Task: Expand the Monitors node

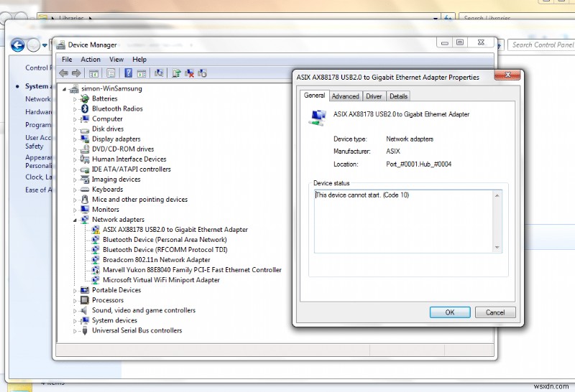Action: pyautogui.click(x=75, y=210)
